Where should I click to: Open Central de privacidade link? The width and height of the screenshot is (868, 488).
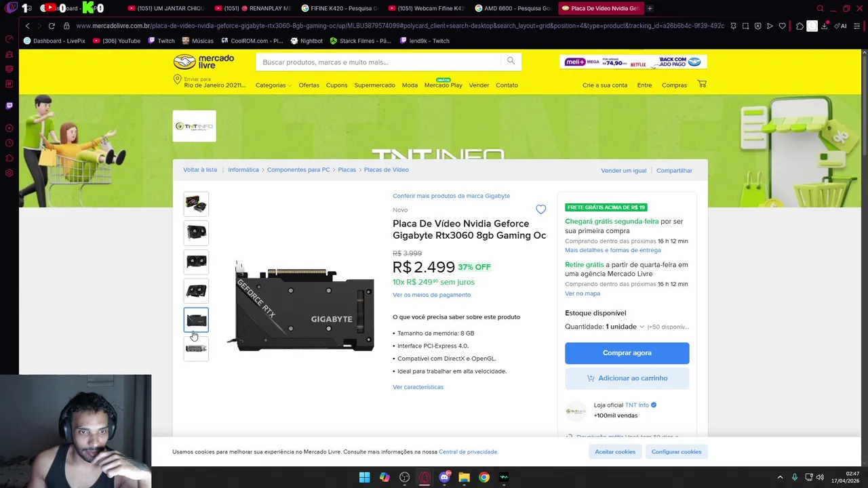pyautogui.click(x=468, y=452)
